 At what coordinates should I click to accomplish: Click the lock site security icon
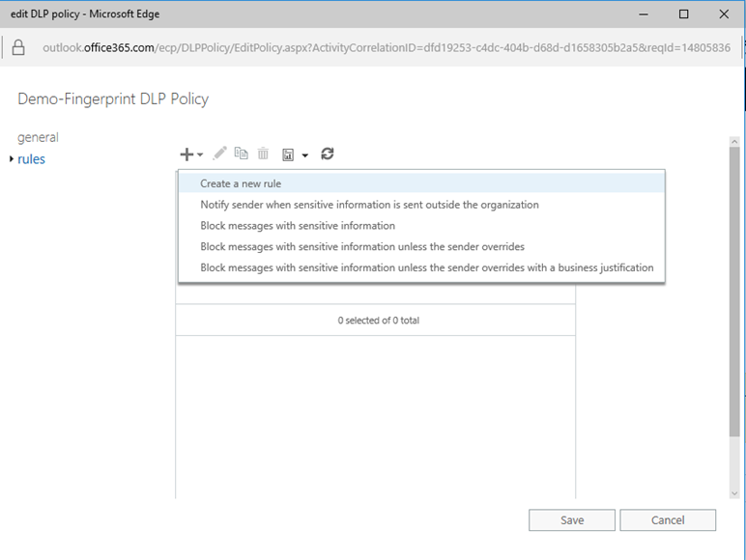[x=18, y=47]
